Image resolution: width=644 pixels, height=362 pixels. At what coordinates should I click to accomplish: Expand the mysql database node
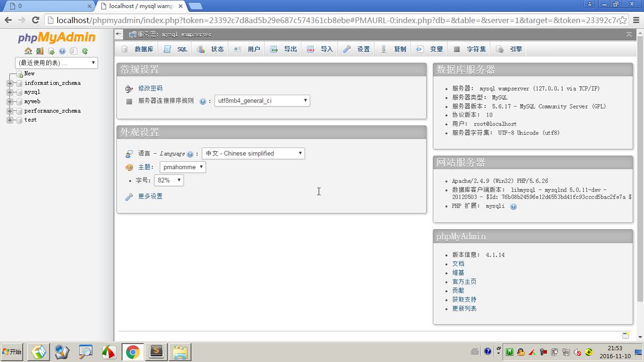[x=10, y=92]
